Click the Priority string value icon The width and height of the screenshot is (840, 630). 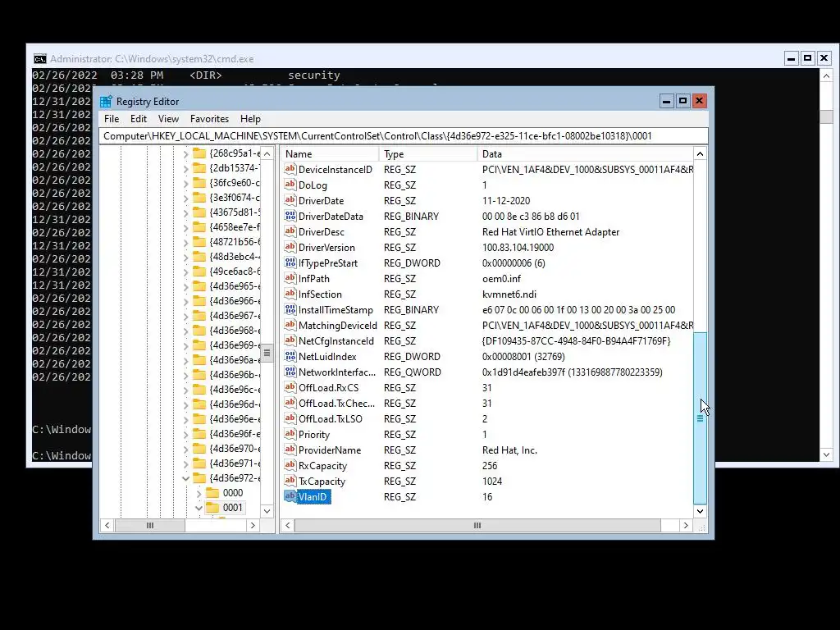290,434
